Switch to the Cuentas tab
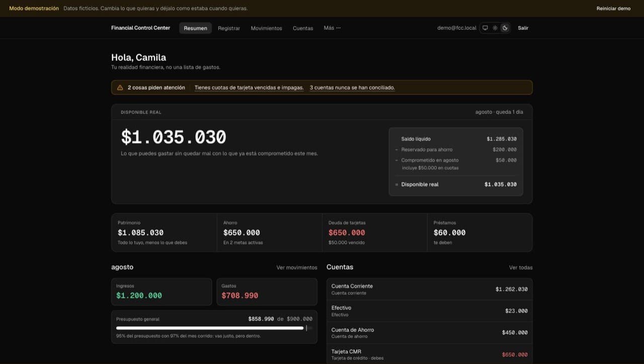The width and height of the screenshot is (644, 364). [303, 28]
